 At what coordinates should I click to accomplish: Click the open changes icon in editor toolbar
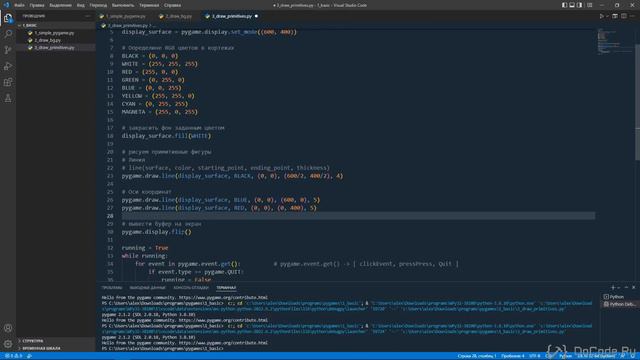tap(615, 16)
